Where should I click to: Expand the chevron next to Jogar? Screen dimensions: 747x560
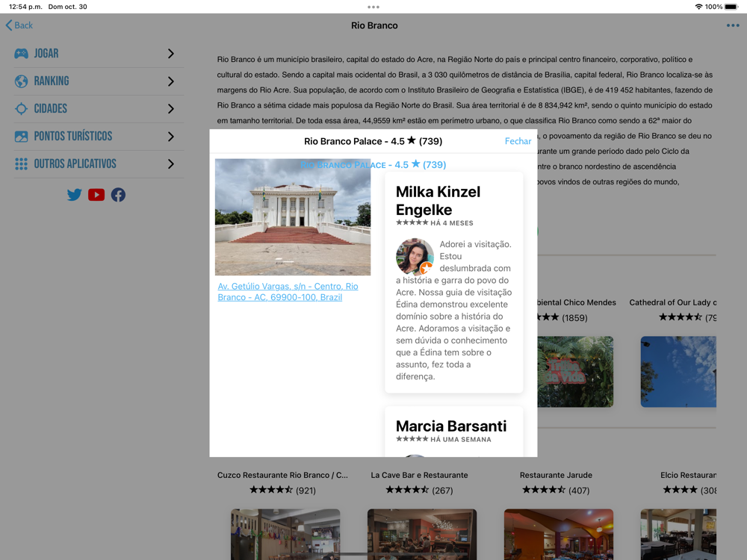171,53
